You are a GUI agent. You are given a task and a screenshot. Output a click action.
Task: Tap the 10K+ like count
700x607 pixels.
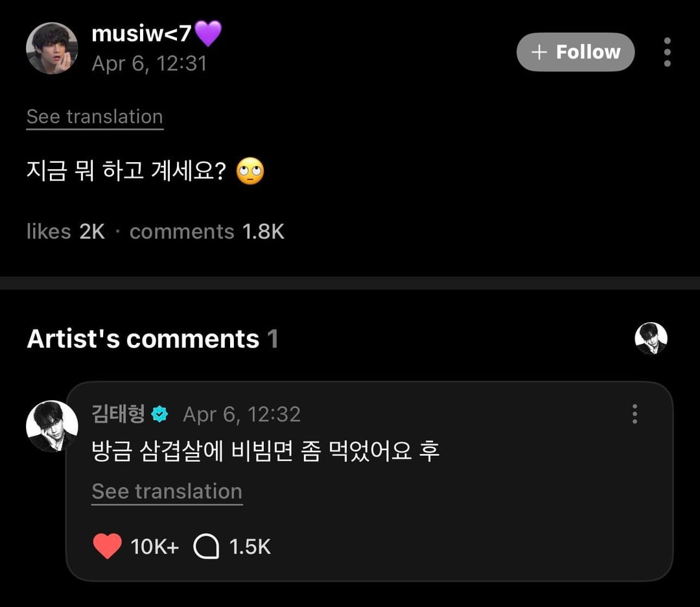click(154, 547)
